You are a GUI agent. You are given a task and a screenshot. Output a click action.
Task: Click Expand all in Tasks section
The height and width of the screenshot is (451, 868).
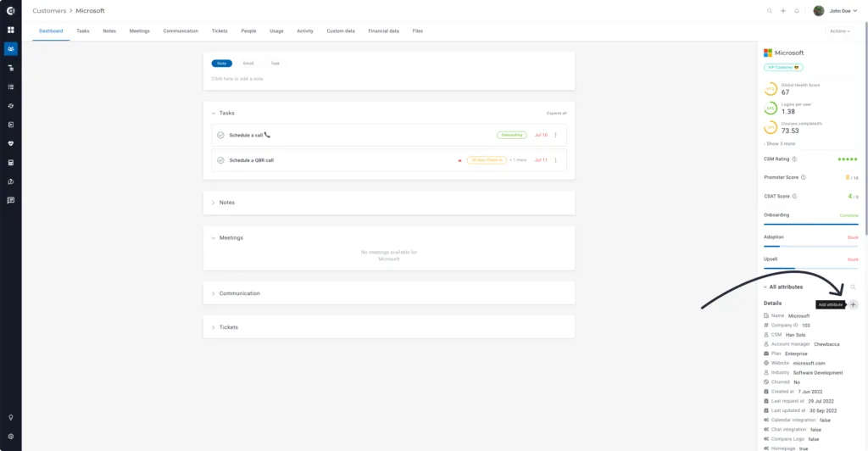click(x=557, y=113)
